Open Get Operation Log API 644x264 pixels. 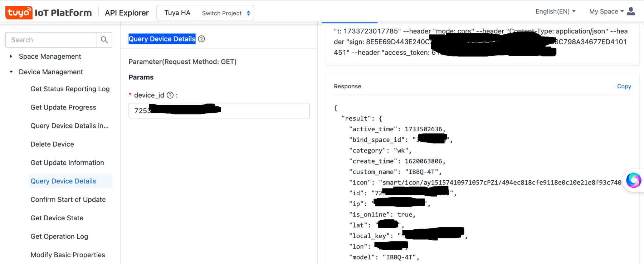[59, 236]
